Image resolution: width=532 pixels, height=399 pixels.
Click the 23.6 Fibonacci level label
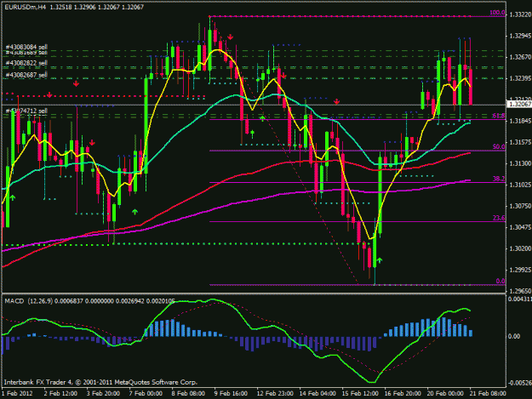pyautogui.click(x=499, y=218)
